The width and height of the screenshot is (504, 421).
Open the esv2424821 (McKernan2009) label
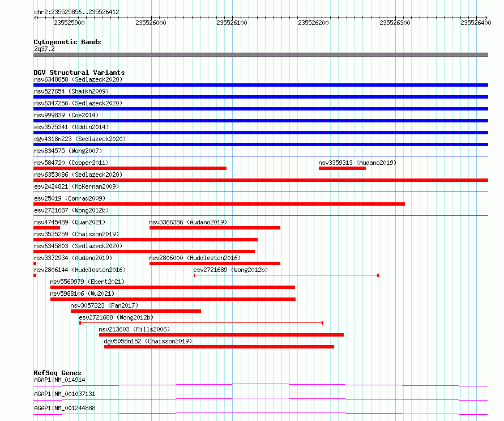click(76, 186)
